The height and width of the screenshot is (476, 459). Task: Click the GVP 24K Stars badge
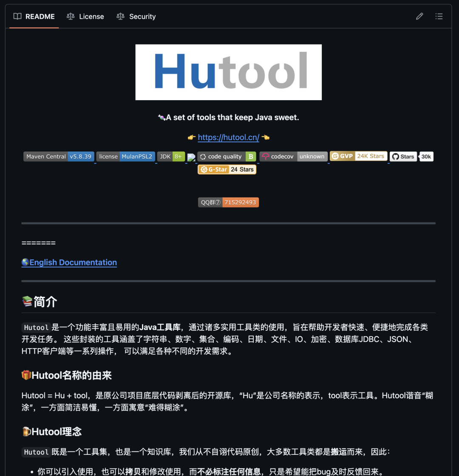(358, 156)
